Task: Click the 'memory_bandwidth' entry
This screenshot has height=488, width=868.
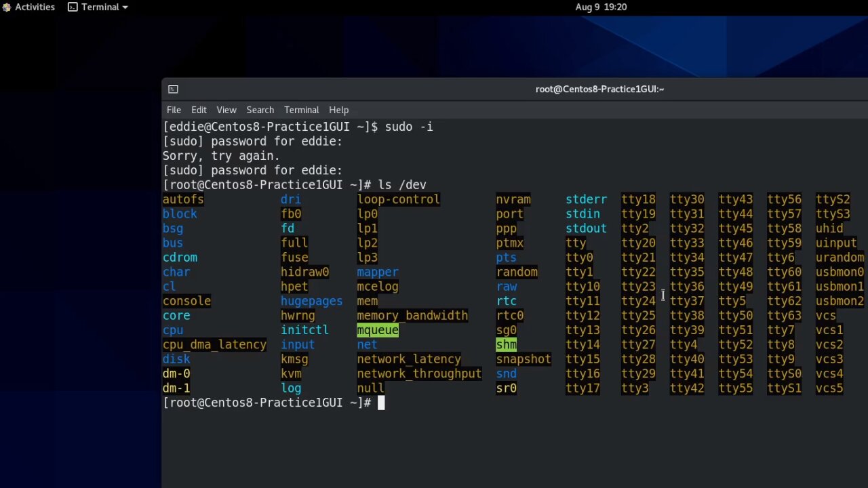Action: pos(412,315)
